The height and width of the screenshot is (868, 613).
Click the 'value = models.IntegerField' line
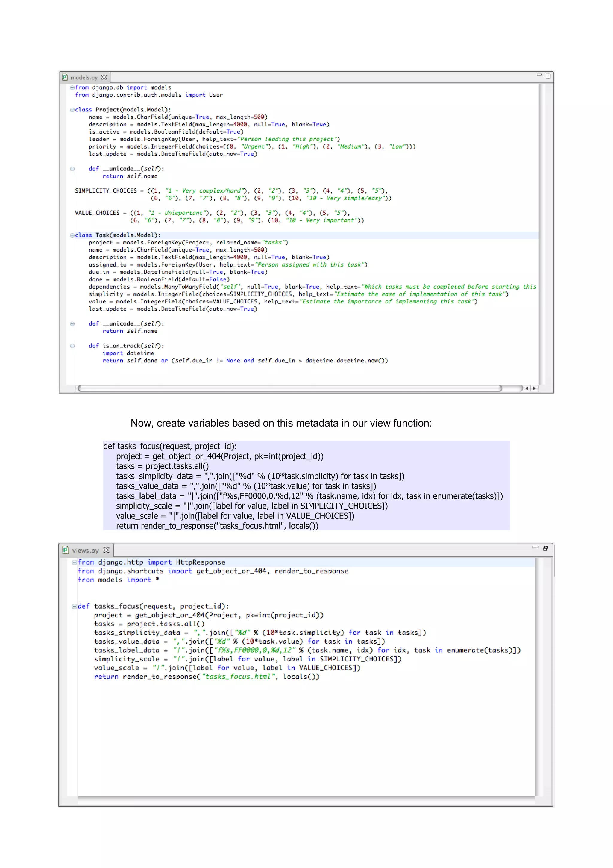coord(283,301)
